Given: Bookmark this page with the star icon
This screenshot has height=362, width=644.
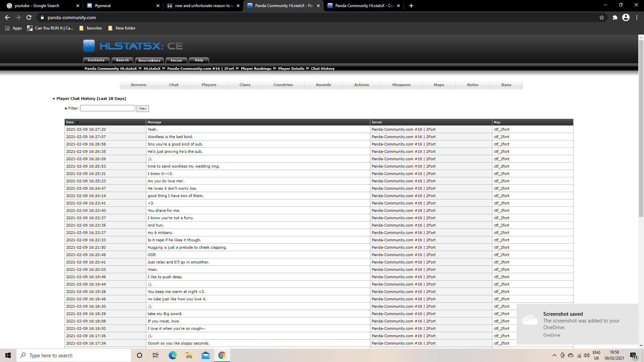Looking at the screenshot, I should coord(602,17).
